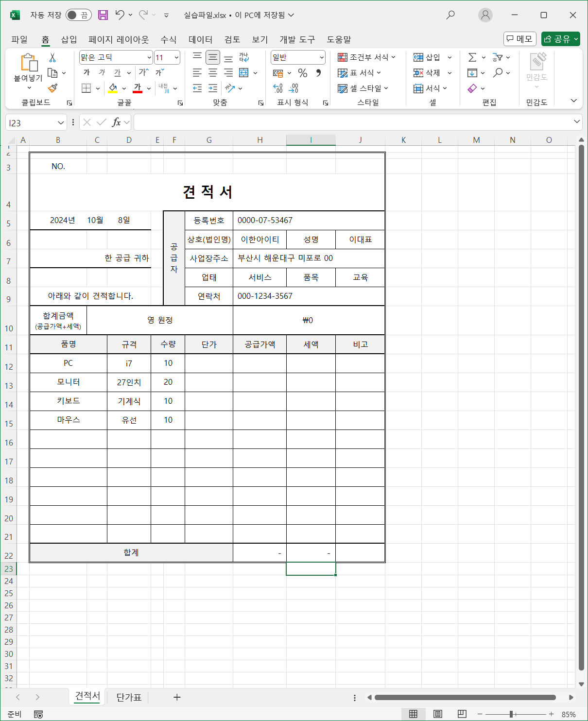Click the Decrease Indent icon
The image size is (588, 721).
point(197,88)
